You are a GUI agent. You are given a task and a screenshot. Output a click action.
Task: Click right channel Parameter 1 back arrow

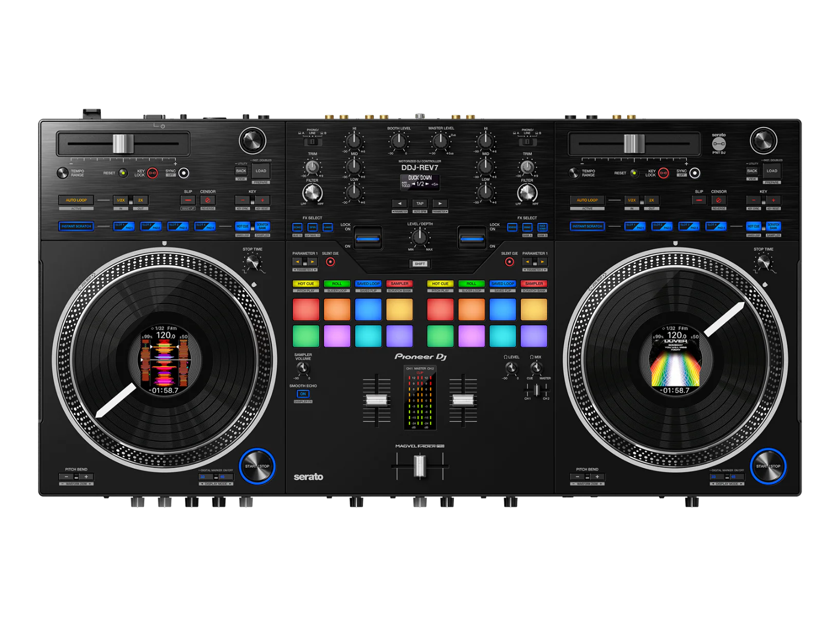(x=527, y=262)
